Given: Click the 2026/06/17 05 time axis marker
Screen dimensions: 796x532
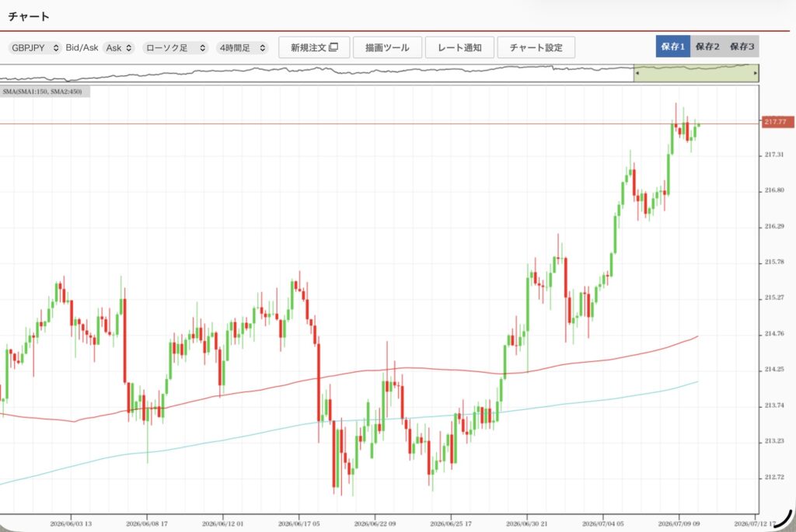Looking at the screenshot, I should [298, 523].
